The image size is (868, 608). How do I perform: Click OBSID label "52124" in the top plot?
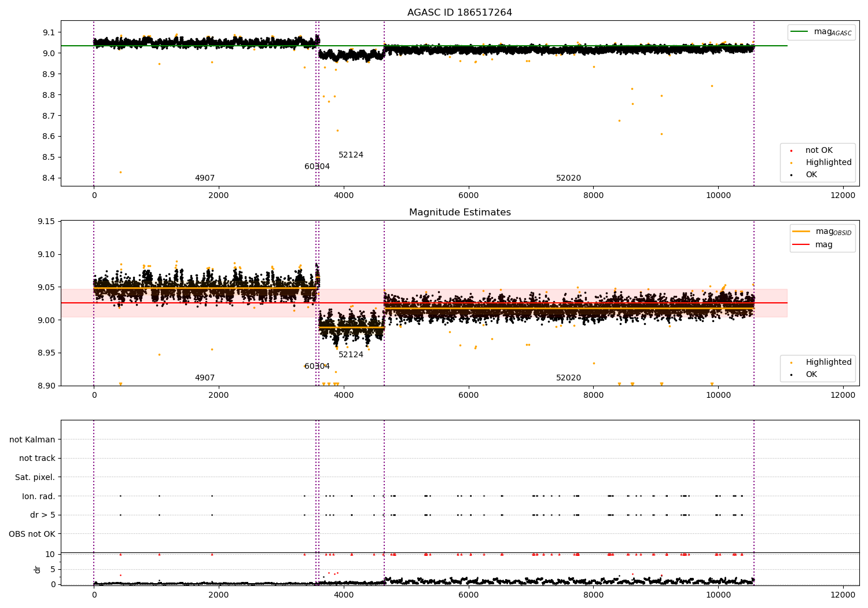pos(351,155)
